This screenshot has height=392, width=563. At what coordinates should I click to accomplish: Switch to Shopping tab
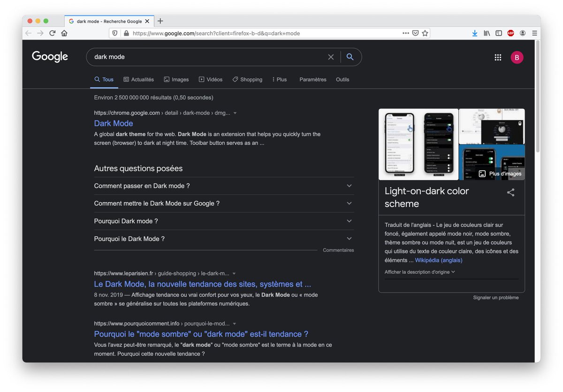click(x=247, y=79)
